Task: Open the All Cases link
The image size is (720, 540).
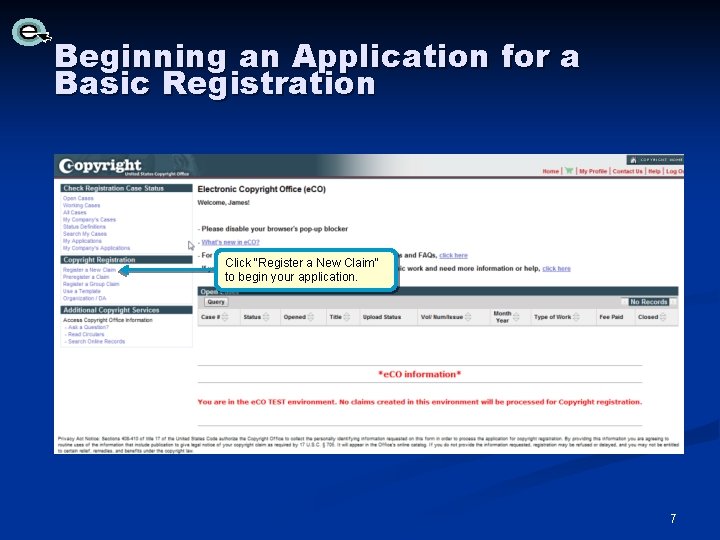Action: tap(74, 213)
